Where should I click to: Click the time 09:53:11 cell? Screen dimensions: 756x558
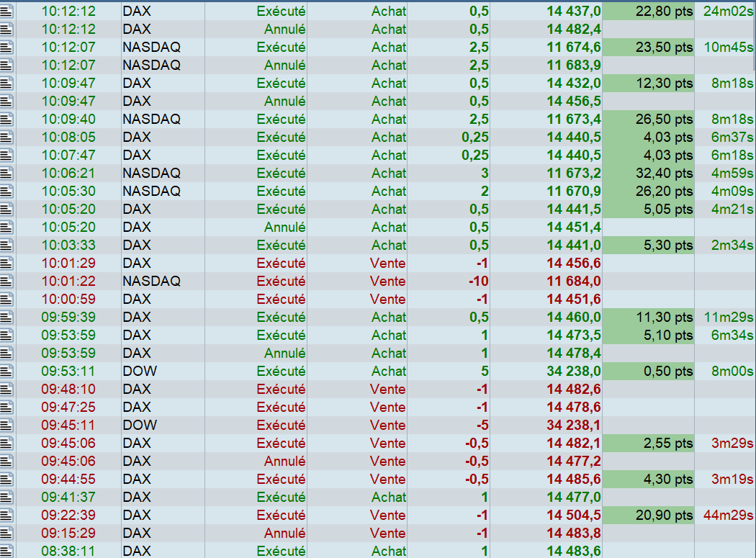click(68, 372)
